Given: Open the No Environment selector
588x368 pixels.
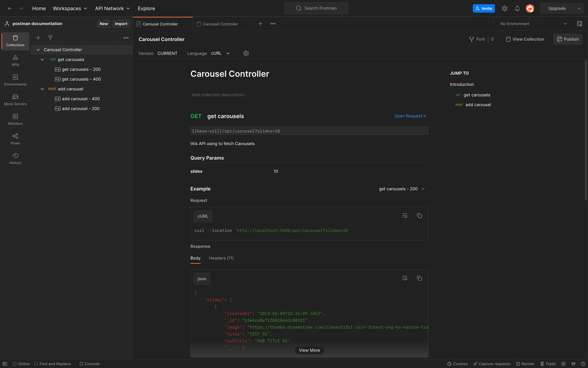Looking at the screenshot, I should click(533, 23).
